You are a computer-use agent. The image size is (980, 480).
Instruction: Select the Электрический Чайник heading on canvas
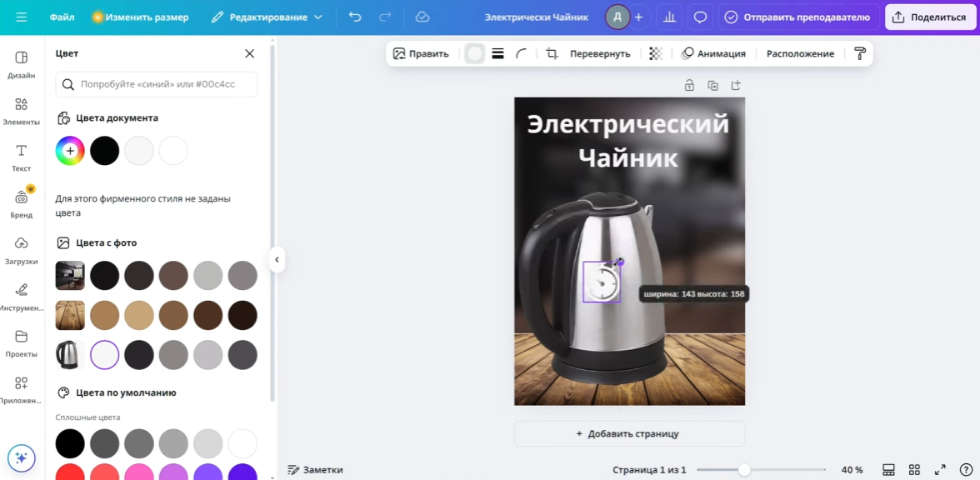(x=628, y=141)
